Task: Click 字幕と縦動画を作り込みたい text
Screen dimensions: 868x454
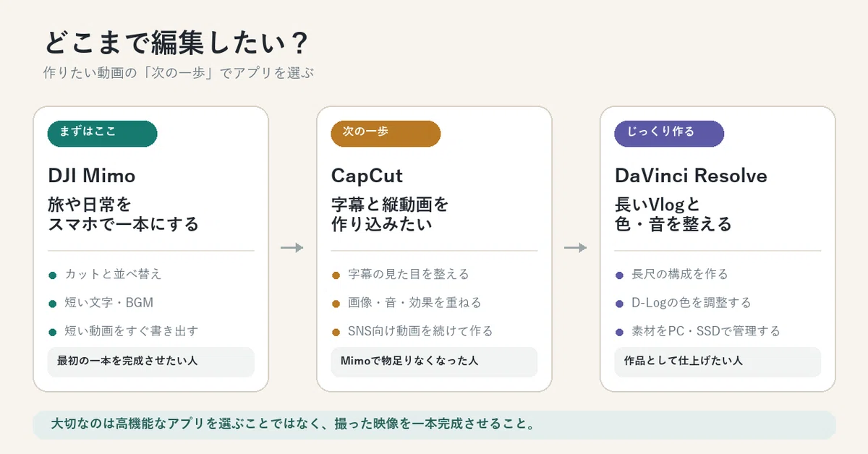Action: coord(390,215)
